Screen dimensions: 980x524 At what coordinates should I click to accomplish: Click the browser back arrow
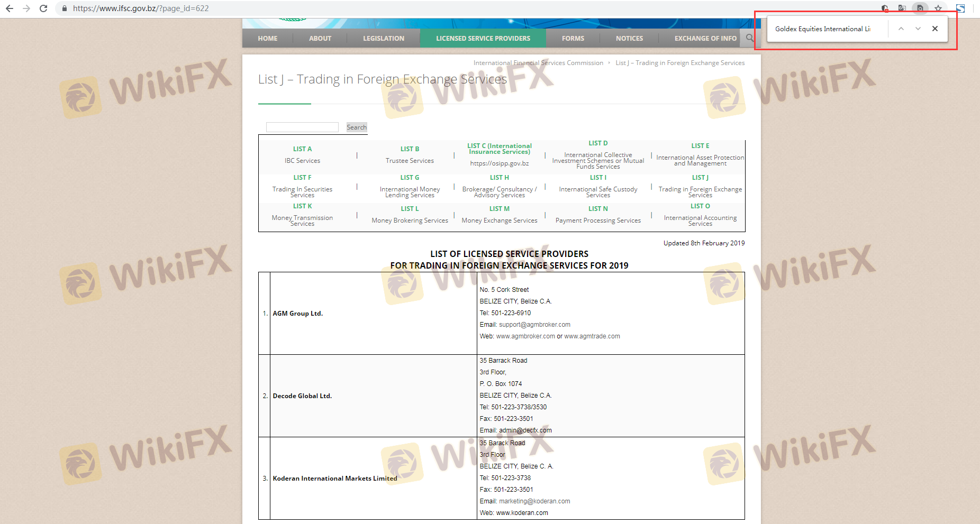pyautogui.click(x=10, y=8)
